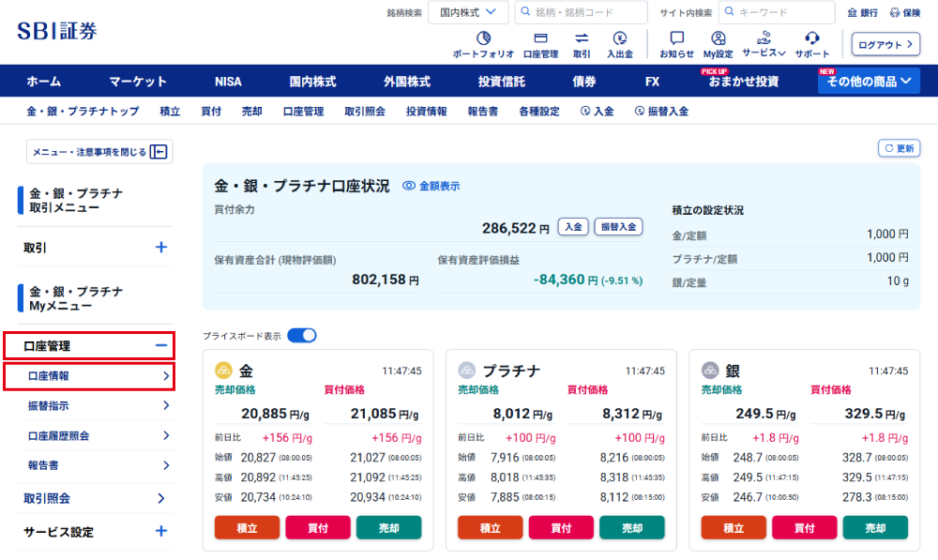Open the お知らせ notification icon
938x560 pixels.
click(676, 39)
